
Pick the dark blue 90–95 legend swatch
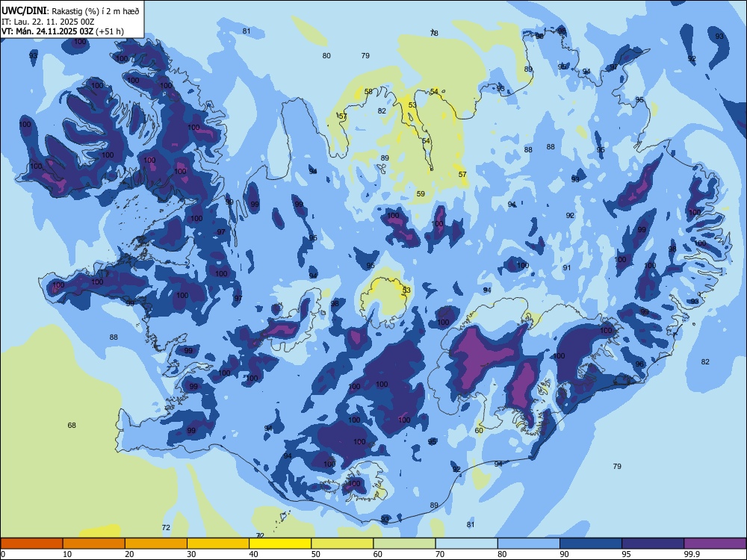point(591,544)
